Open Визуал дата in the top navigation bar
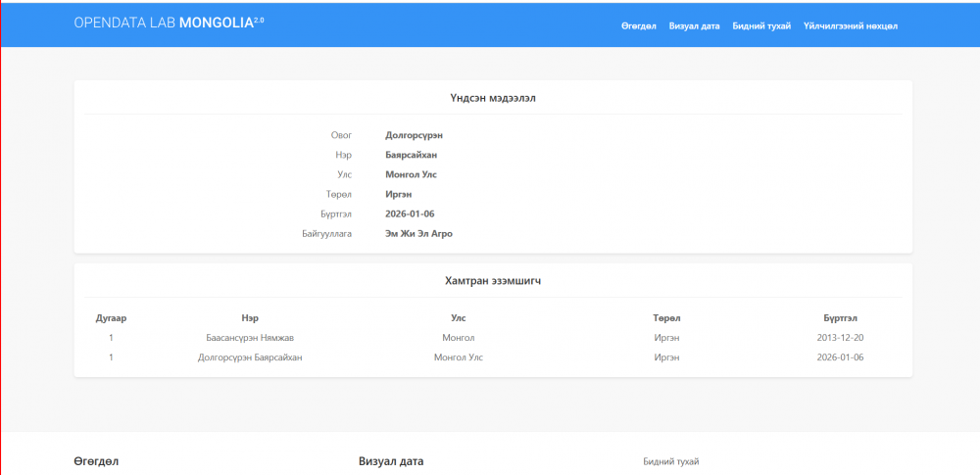The width and height of the screenshot is (980, 475). point(695,25)
